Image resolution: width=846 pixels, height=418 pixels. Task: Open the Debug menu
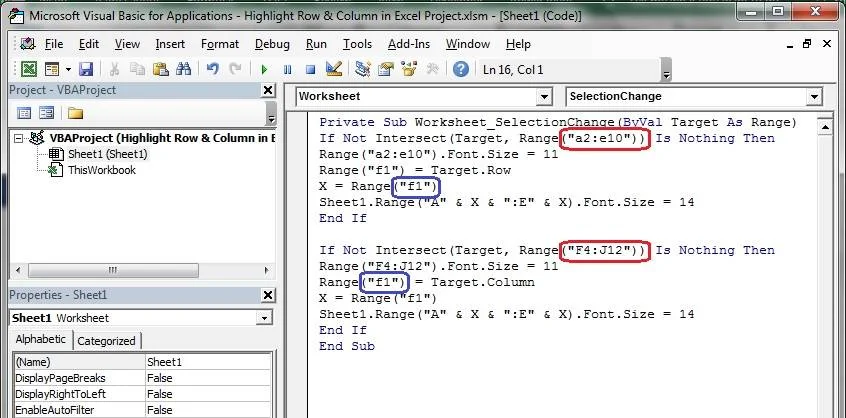272,44
